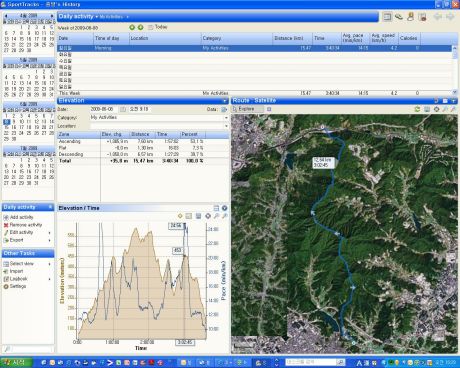Open the Equipment shoe view icon
The height and width of the screenshot is (368, 460).
tap(399, 17)
